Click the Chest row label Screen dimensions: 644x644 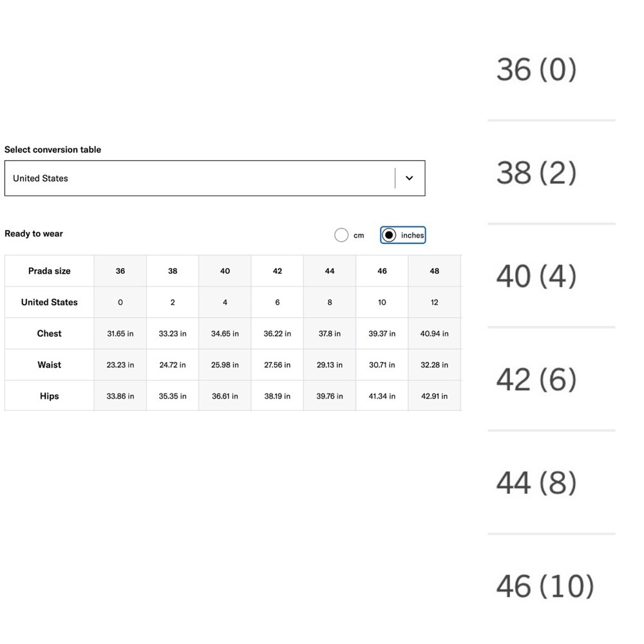50,334
